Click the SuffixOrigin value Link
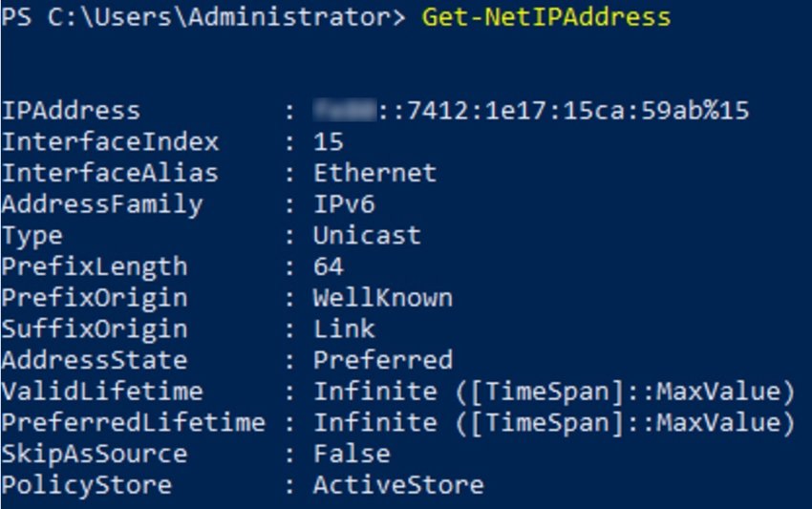 pos(344,329)
